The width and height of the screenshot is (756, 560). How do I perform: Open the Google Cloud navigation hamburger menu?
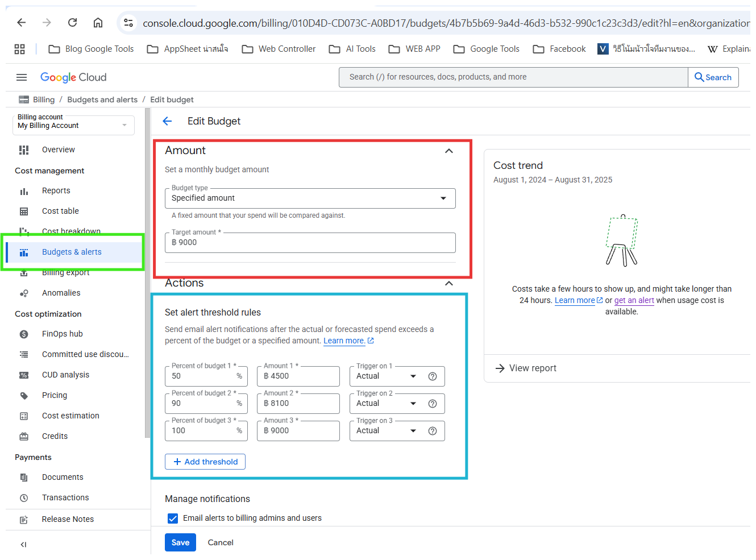22,77
